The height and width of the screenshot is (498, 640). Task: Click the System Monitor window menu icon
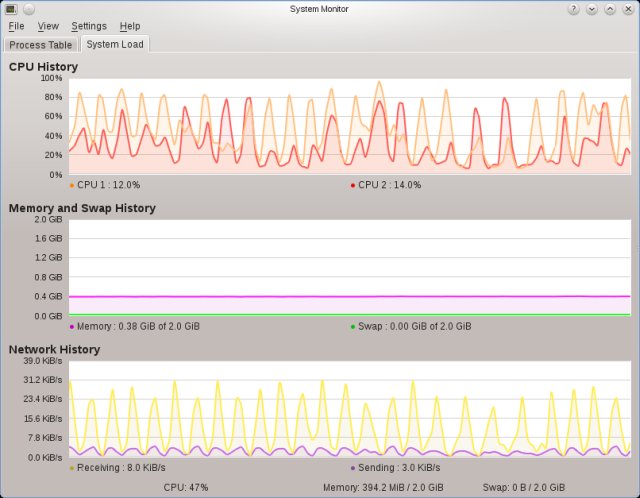11,9
